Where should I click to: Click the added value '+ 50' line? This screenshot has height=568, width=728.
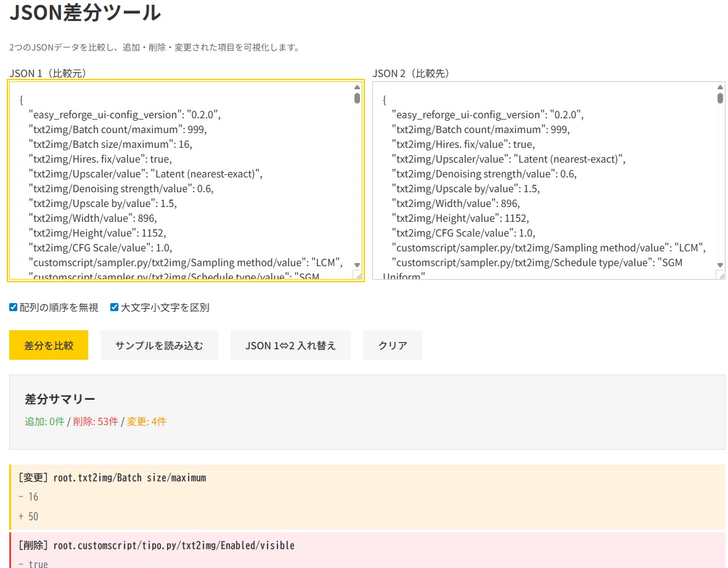28,516
